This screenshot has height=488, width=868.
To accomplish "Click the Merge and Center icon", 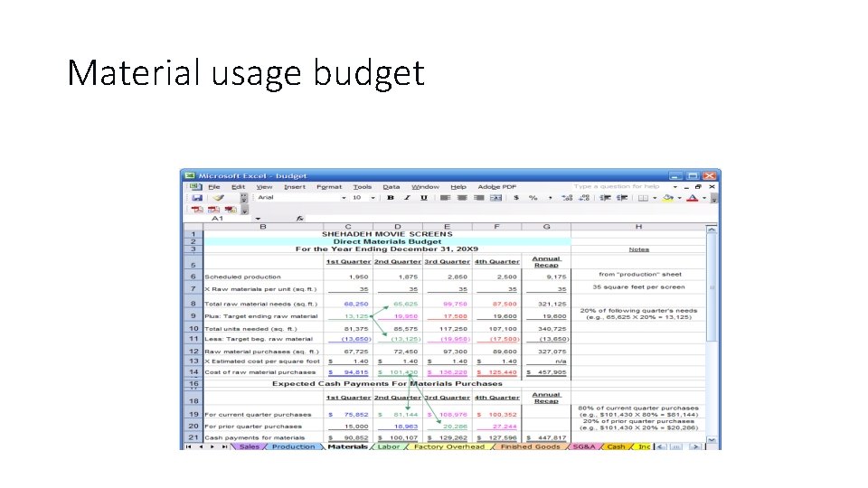I will click(x=496, y=198).
